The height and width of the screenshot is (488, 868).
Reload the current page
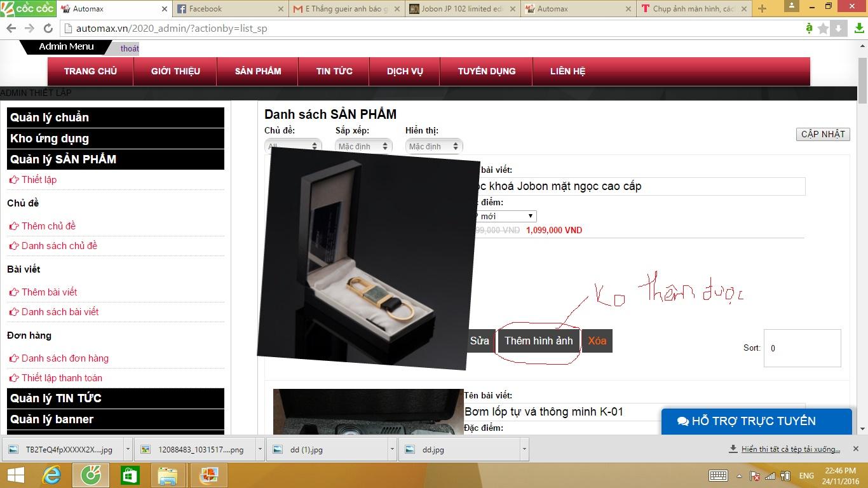(x=48, y=29)
